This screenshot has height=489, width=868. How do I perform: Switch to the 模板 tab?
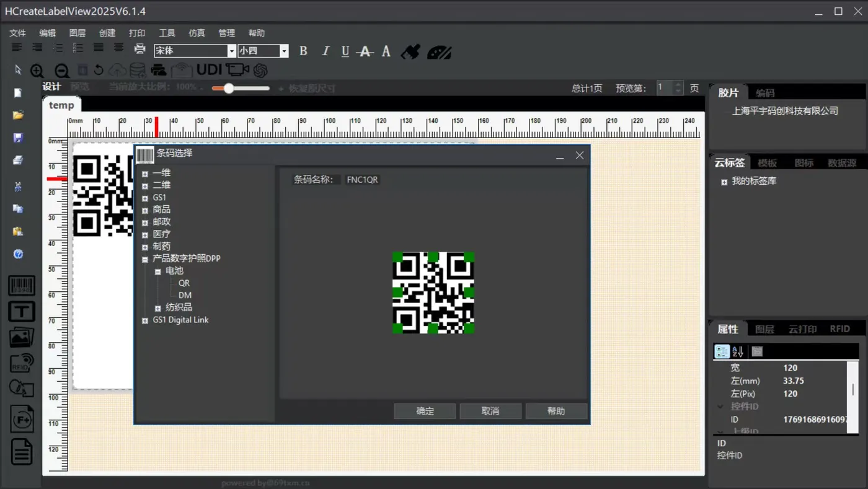pyautogui.click(x=767, y=163)
